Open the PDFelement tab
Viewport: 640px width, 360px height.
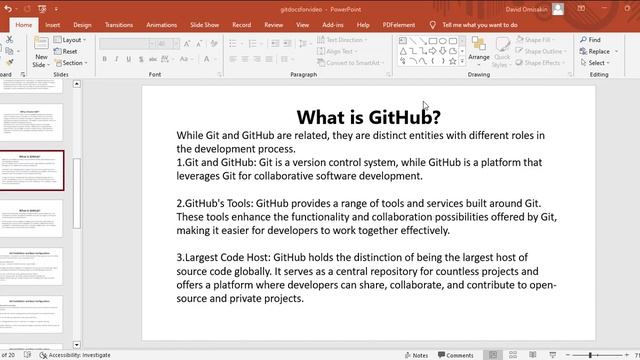pyautogui.click(x=399, y=25)
